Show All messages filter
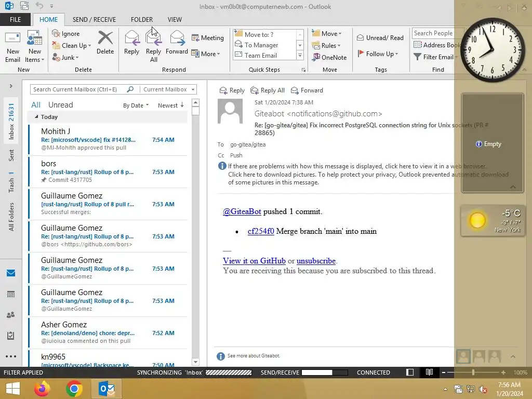532x399 pixels. 36,105
